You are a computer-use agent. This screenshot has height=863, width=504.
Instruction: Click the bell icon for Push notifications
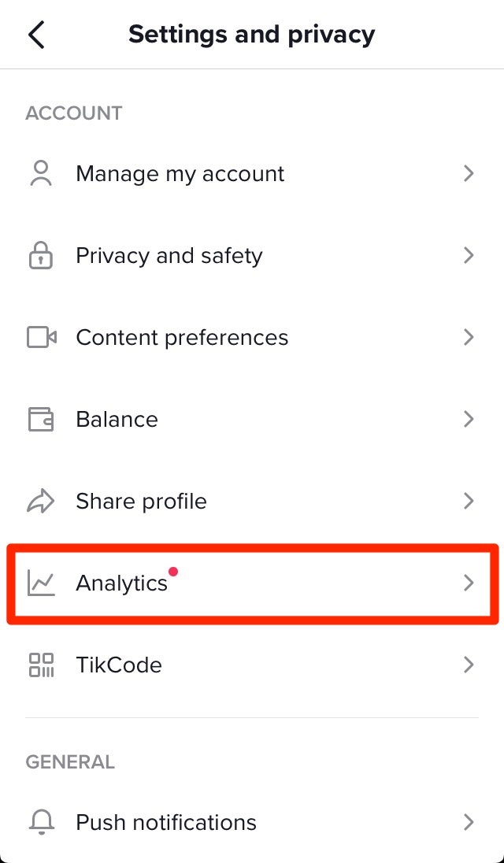pyautogui.click(x=40, y=822)
